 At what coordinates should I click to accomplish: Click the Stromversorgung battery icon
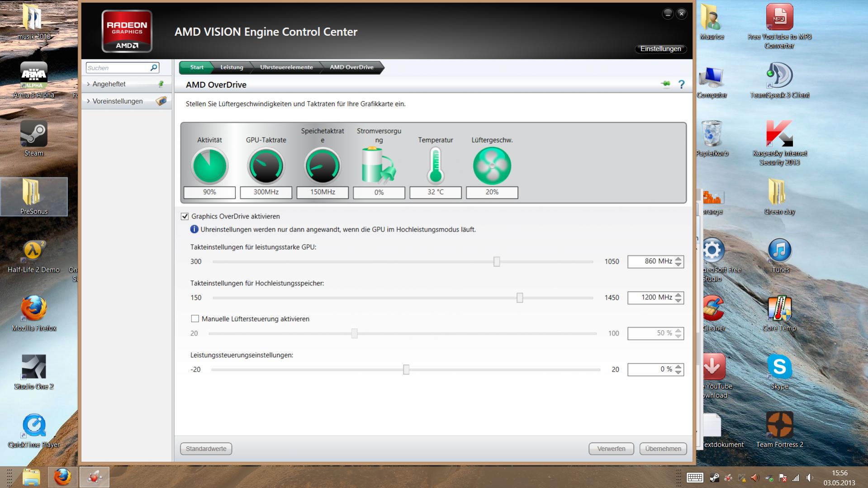tap(379, 165)
